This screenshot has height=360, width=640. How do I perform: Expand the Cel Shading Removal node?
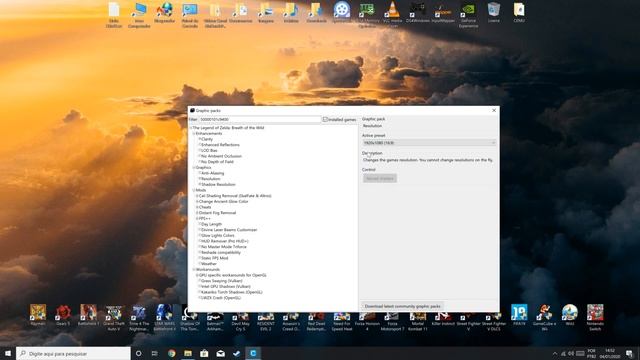[x=197, y=196]
